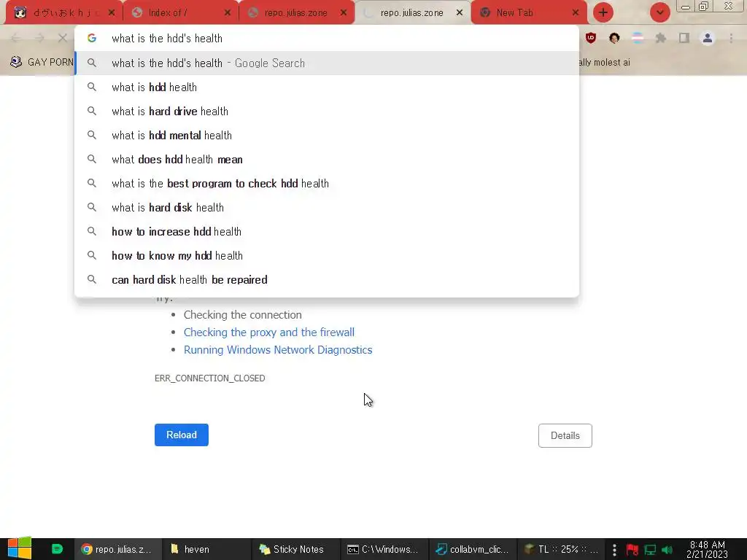The image size is (747, 560).
Task: Choose suggestion 'how to know my hdd health'
Action: [x=327, y=255]
